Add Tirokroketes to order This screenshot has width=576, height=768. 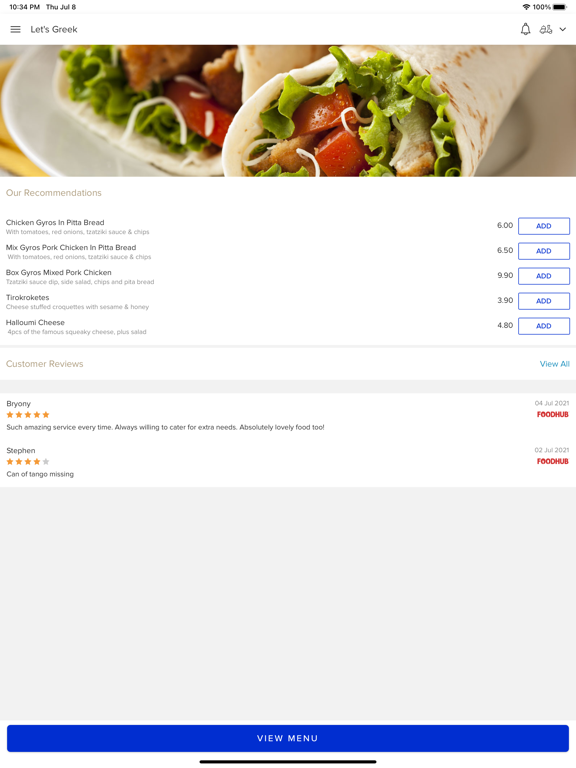[x=544, y=301]
